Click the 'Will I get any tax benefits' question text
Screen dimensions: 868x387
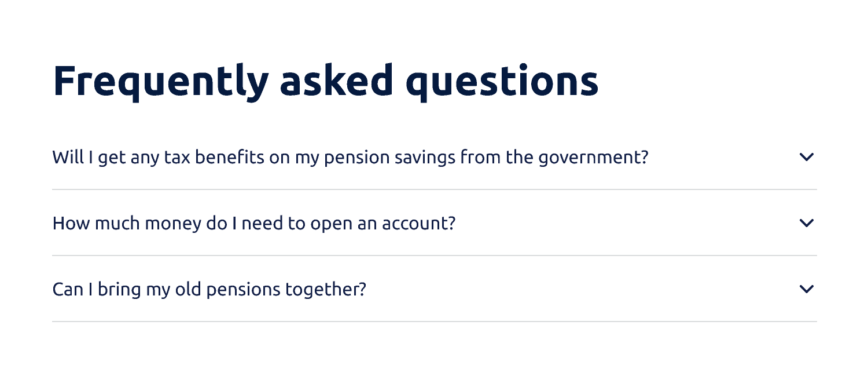[350, 157]
